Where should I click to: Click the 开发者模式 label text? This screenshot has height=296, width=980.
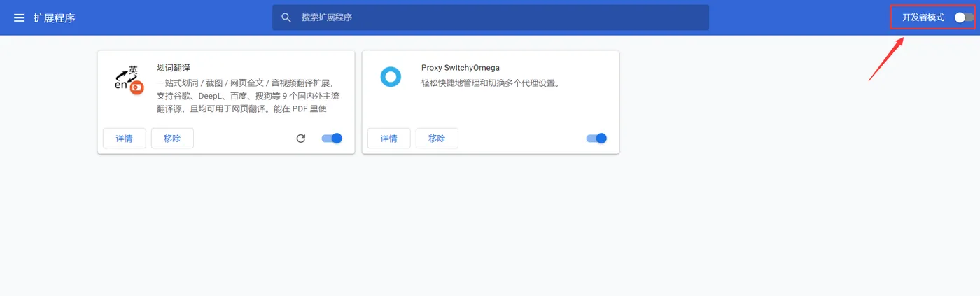[x=923, y=17]
